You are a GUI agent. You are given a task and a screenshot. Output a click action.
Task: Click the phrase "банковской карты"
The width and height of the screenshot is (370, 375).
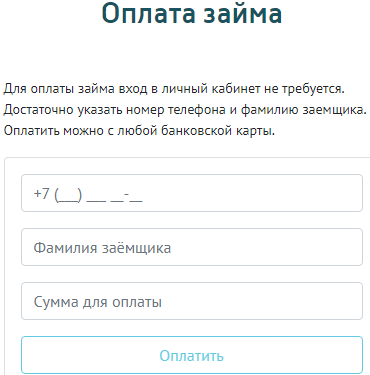coord(218,130)
